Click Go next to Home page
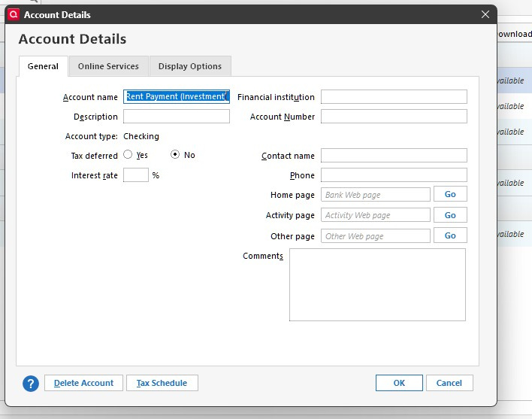Screen dimensions: 532x419 tap(450, 194)
